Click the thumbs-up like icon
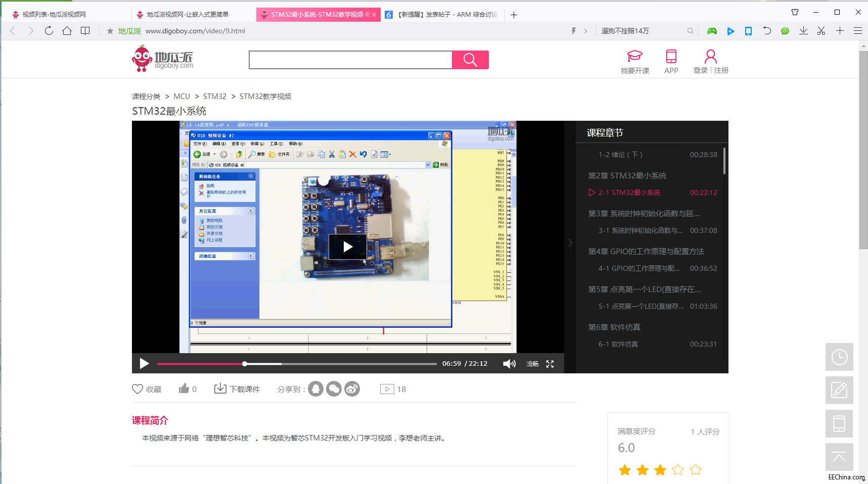The image size is (868, 484). 184,389
